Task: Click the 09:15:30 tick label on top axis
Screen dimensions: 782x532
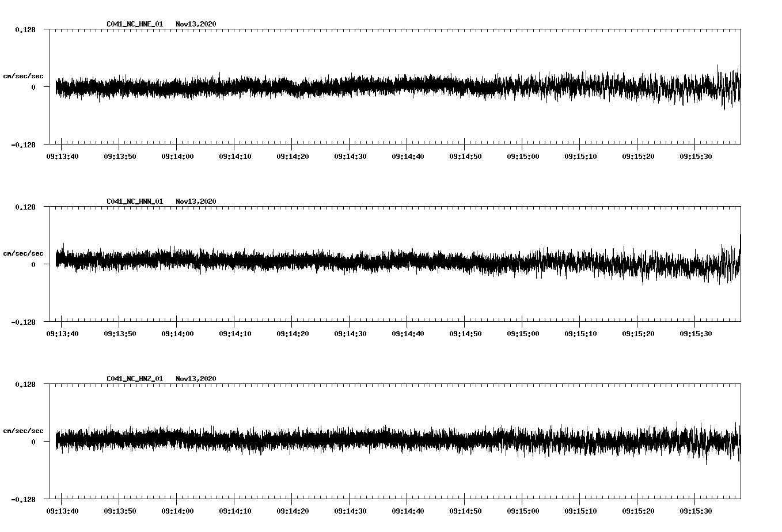Action: click(x=695, y=155)
